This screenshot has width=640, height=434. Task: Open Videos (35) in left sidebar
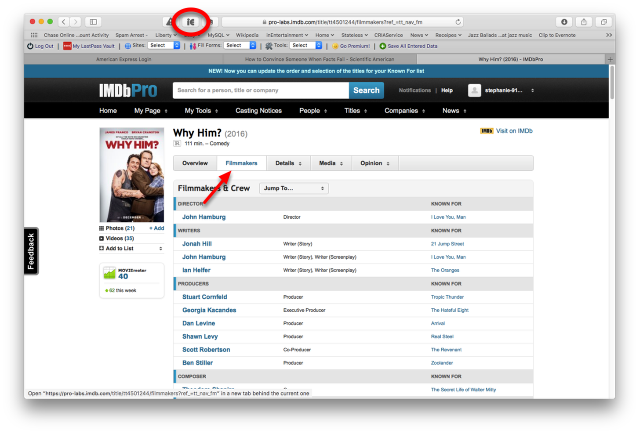click(117, 238)
